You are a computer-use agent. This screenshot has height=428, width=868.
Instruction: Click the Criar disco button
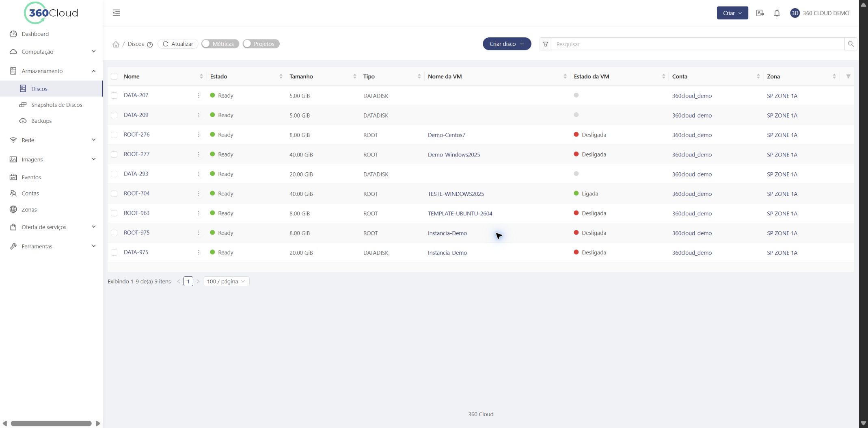click(x=507, y=44)
